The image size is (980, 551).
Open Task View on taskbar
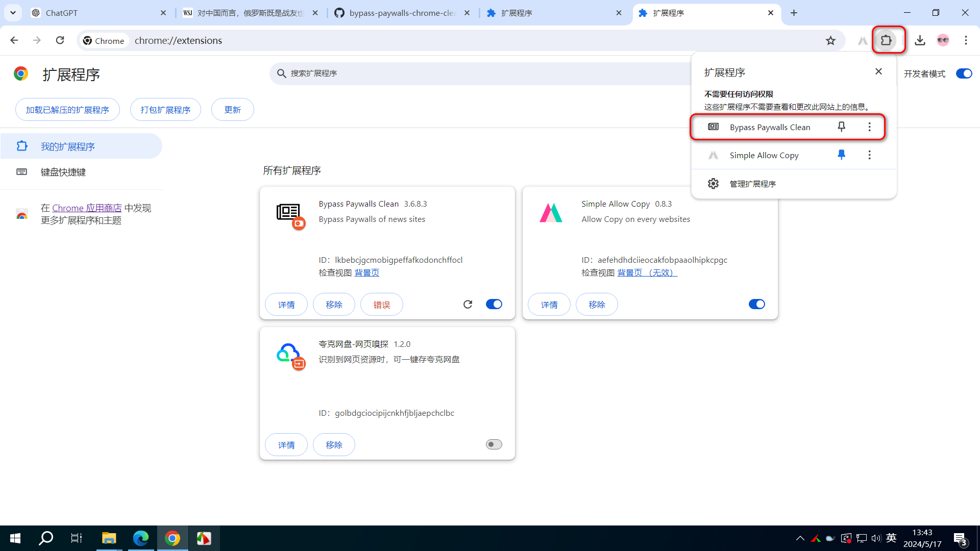click(77, 538)
